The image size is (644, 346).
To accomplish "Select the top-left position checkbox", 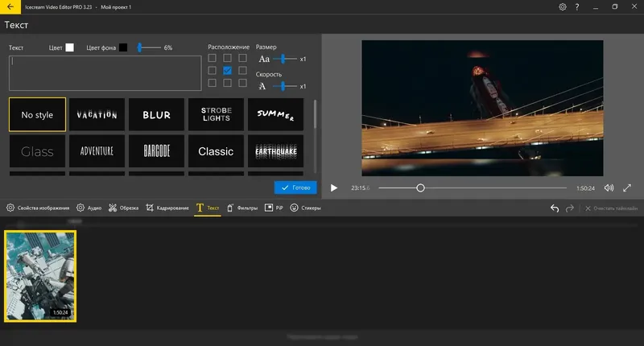I will pyautogui.click(x=213, y=58).
